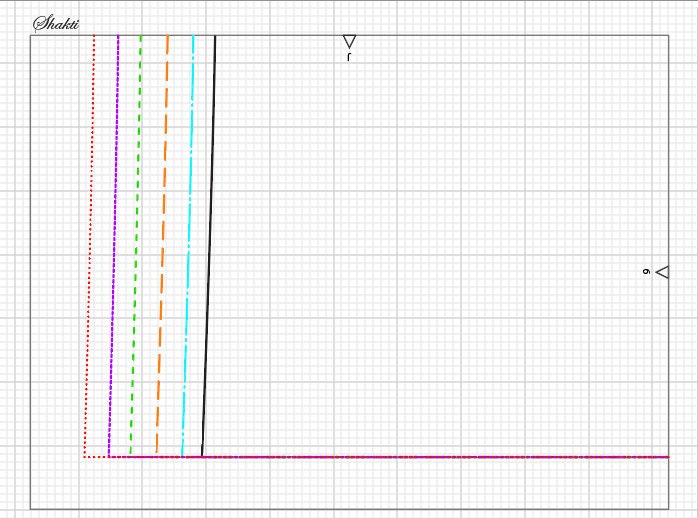The image size is (698, 518).
Task: Select the purple vertical line
Action: coord(113,250)
